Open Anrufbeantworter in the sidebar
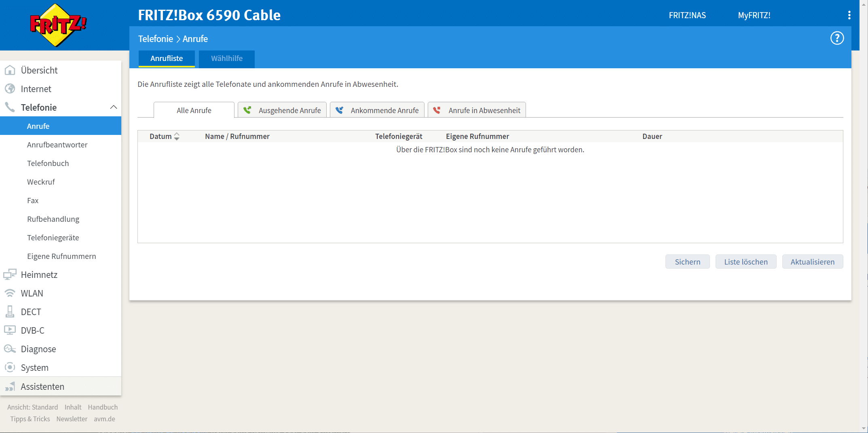868x433 pixels. click(x=57, y=145)
